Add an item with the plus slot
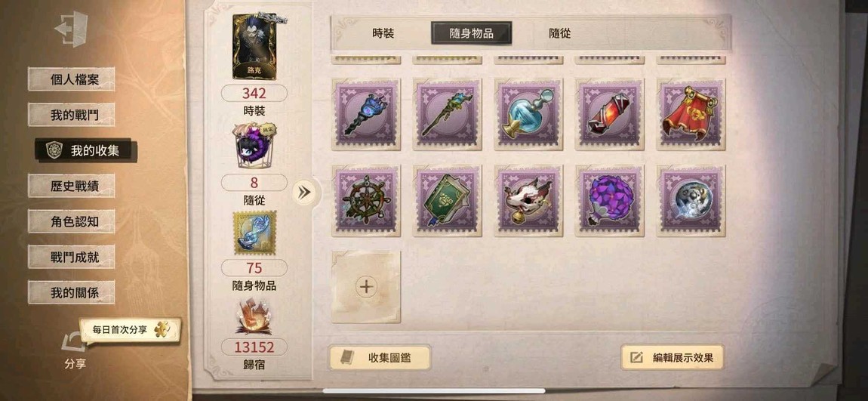 point(366,286)
